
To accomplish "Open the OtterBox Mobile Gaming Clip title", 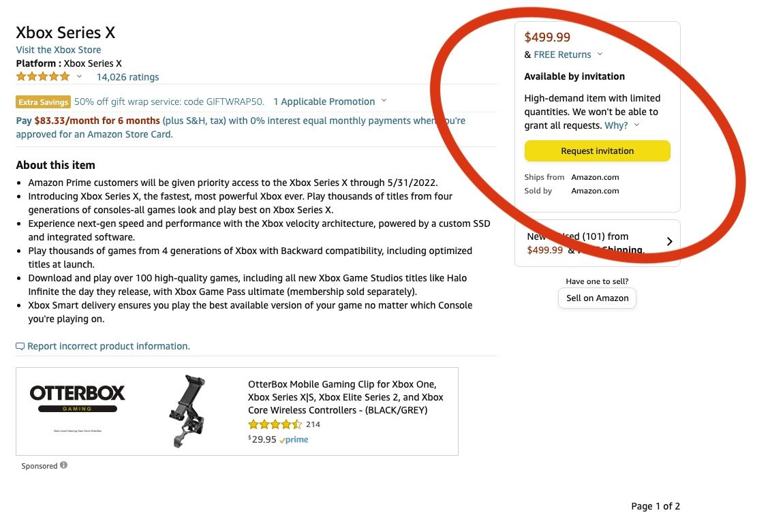I will click(x=345, y=397).
